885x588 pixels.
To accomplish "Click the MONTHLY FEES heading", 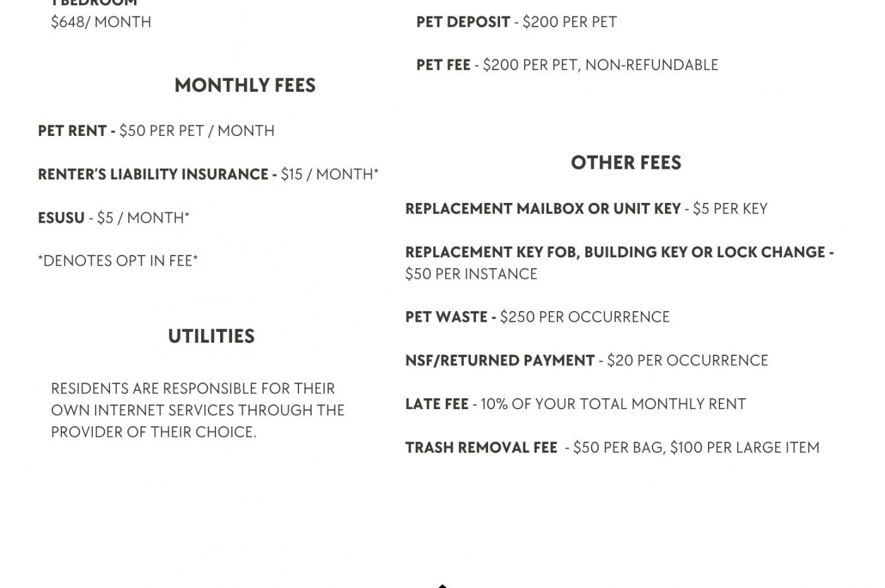I will click(245, 85).
